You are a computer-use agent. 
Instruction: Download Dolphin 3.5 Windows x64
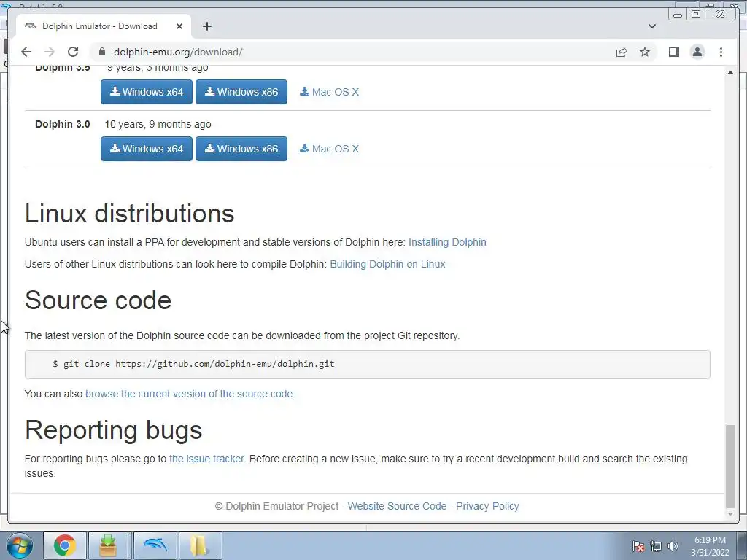pos(146,91)
